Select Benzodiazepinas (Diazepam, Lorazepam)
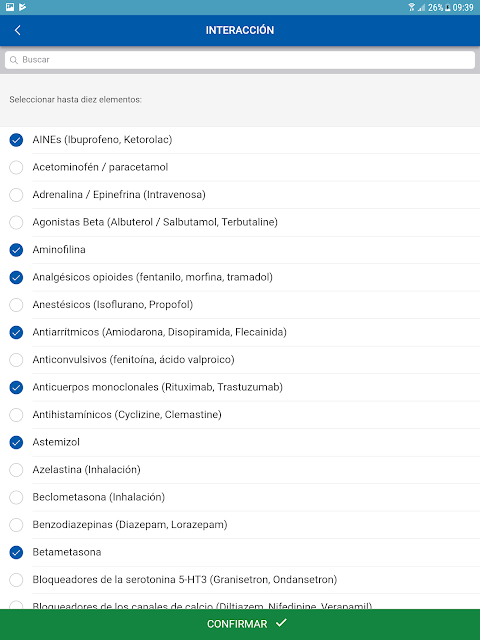480x640 pixels. (16, 525)
